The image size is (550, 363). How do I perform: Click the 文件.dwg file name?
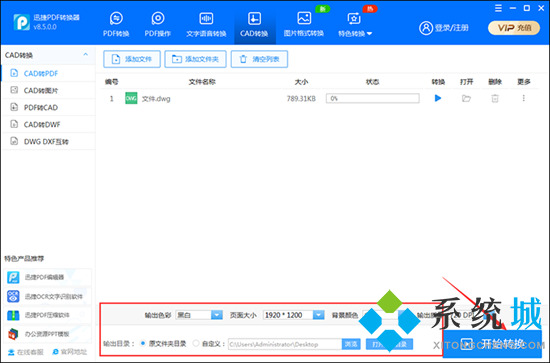[156, 99]
